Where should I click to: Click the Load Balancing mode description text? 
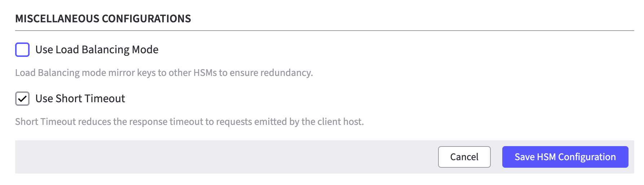164,73
